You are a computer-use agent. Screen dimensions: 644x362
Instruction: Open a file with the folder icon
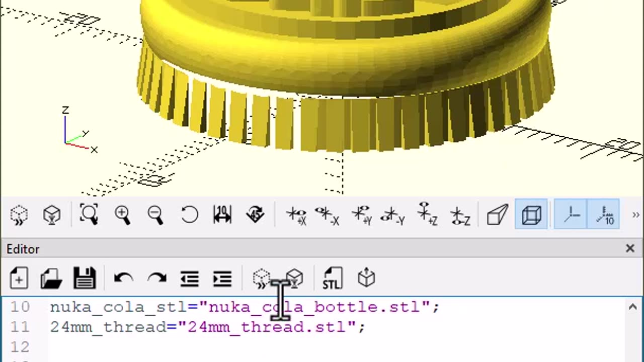[51, 278]
